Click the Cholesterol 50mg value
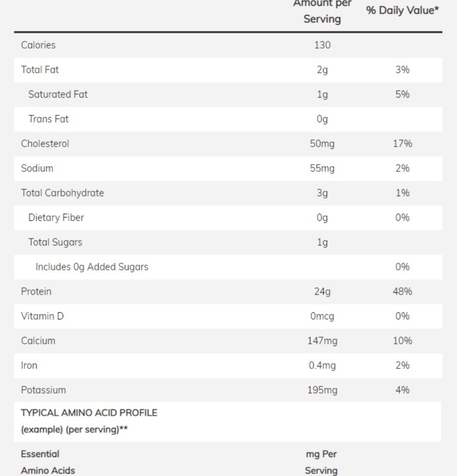The height and width of the screenshot is (476, 457). 322,144
